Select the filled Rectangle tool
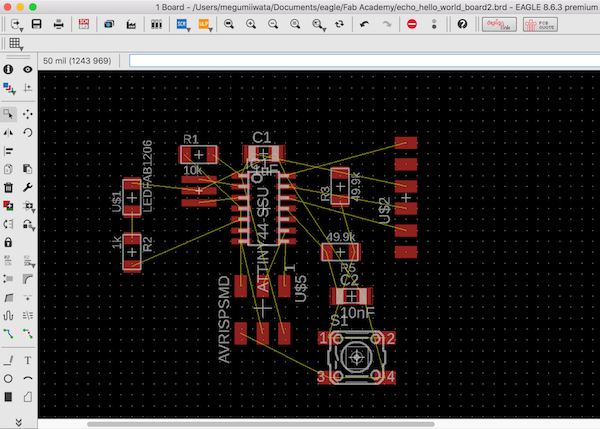This screenshot has height=429, width=600. coord(8,397)
